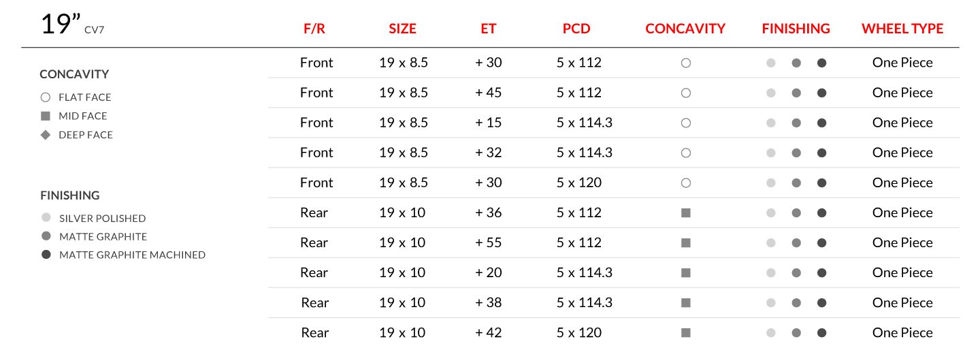Click the FINISHING column header
This screenshot has width=980, height=348.
796,29
